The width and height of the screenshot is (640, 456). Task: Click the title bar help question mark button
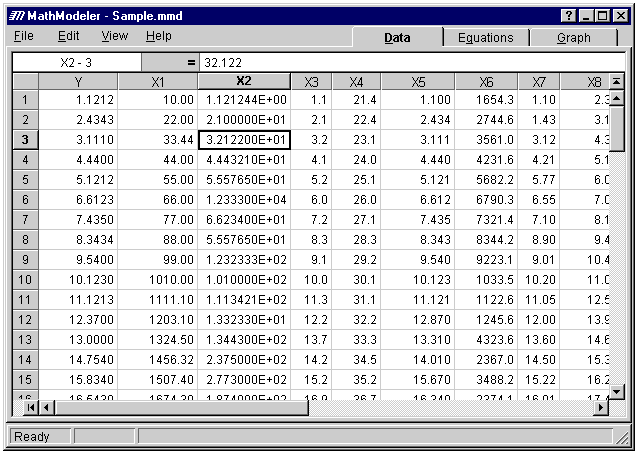568,16
